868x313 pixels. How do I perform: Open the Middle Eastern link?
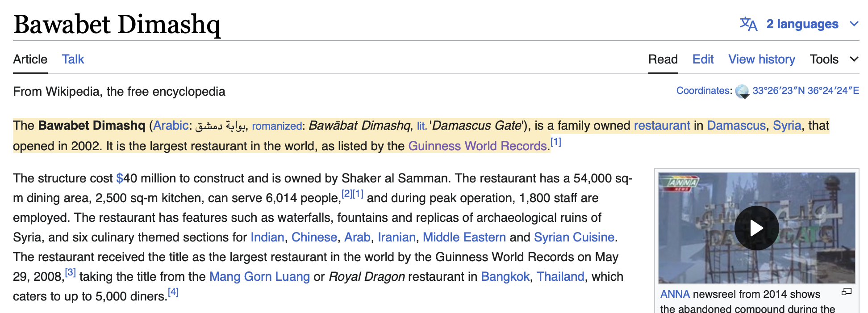pyautogui.click(x=464, y=237)
